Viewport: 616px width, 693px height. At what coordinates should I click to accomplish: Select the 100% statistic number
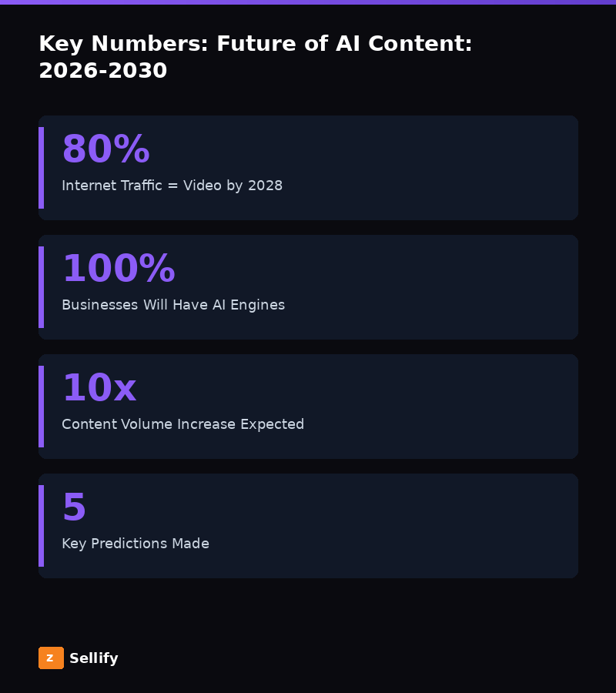click(x=119, y=269)
